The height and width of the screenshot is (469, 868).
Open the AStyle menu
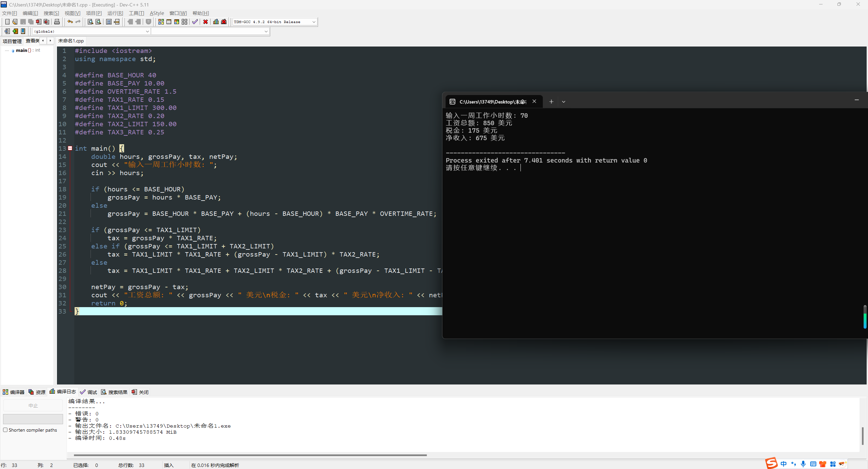pyautogui.click(x=157, y=13)
